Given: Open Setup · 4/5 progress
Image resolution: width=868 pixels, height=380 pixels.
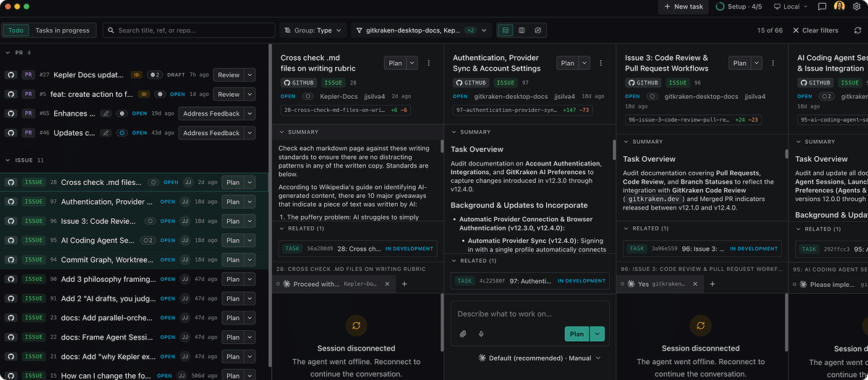Looking at the screenshot, I should [x=738, y=7].
